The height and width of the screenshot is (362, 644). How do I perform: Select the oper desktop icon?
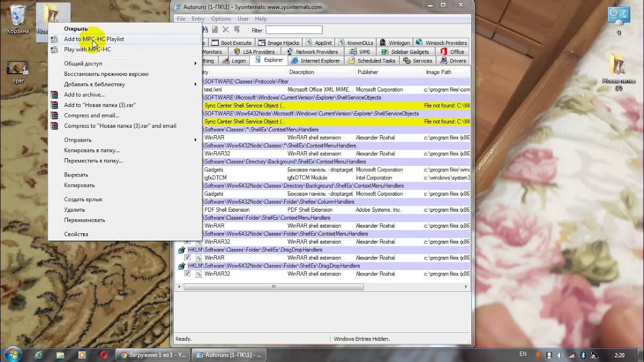pyautogui.click(x=18, y=72)
